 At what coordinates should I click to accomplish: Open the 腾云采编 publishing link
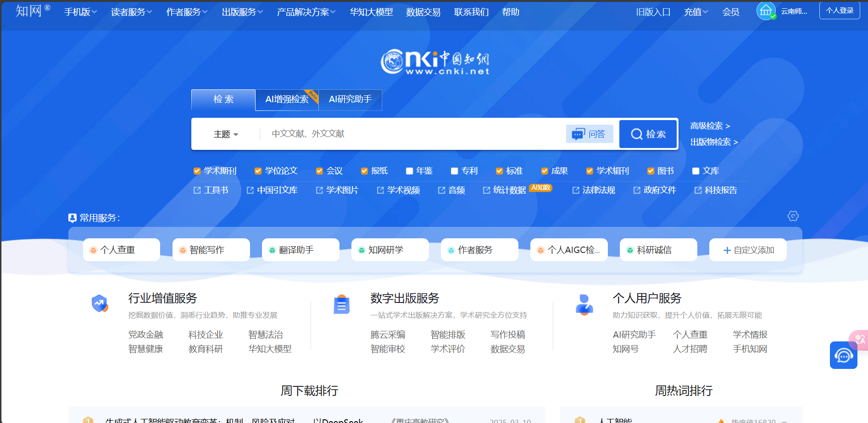pos(388,335)
